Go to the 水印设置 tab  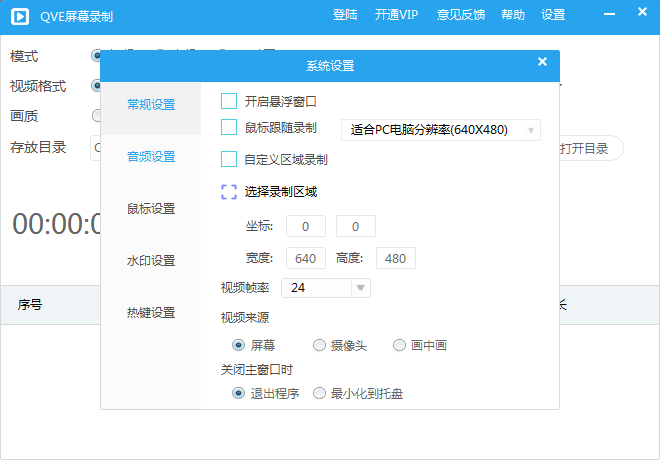tap(151, 261)
